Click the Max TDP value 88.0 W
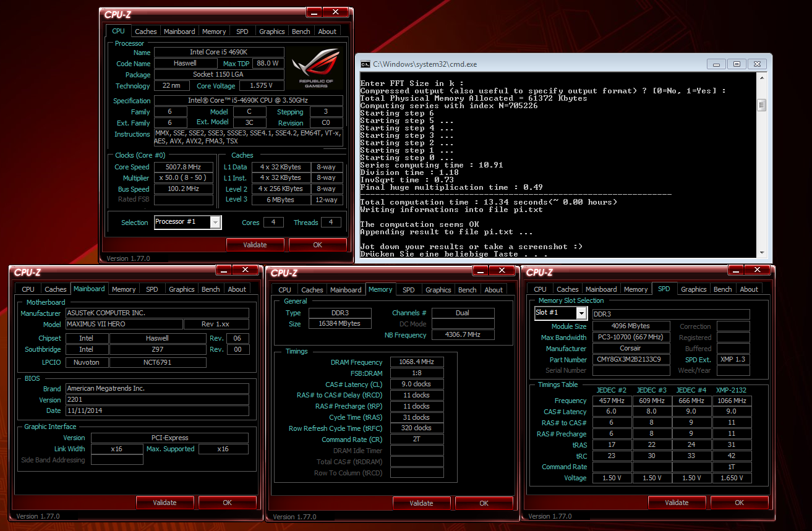 click(268, 64)
